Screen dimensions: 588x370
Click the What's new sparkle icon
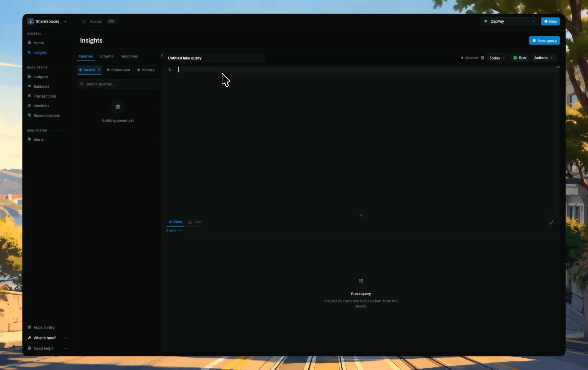[x=29, y=338]
